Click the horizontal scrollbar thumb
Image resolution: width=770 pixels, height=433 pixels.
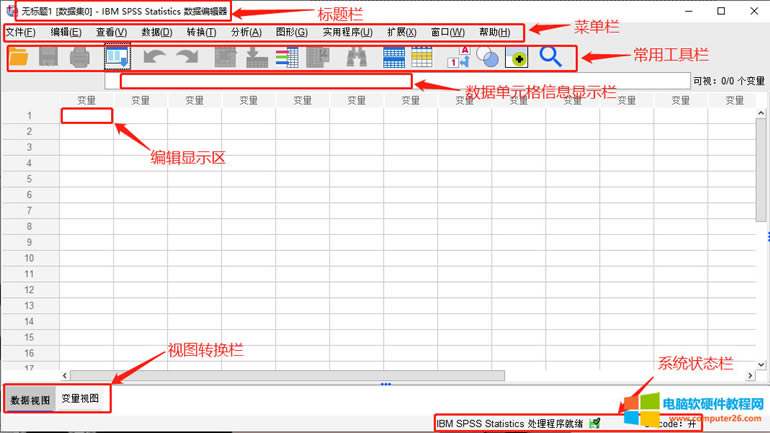point(287,376)
